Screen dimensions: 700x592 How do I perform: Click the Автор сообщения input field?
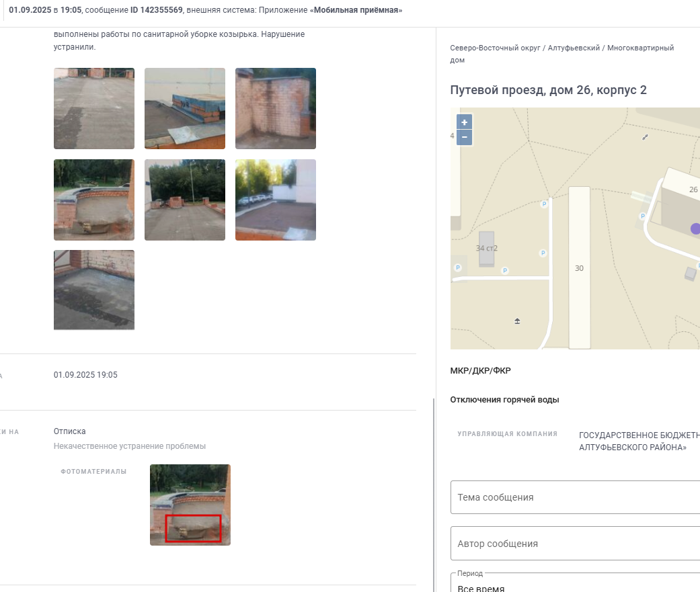[x=575, y=544]
